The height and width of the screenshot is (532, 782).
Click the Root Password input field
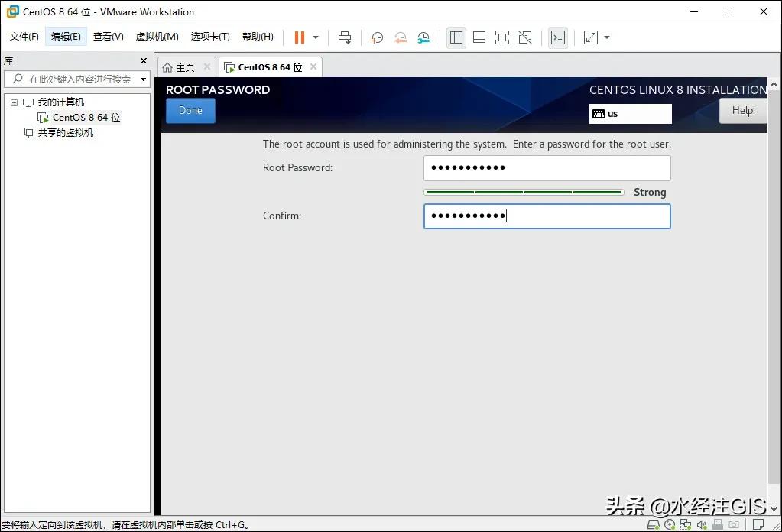pos(547,167)
